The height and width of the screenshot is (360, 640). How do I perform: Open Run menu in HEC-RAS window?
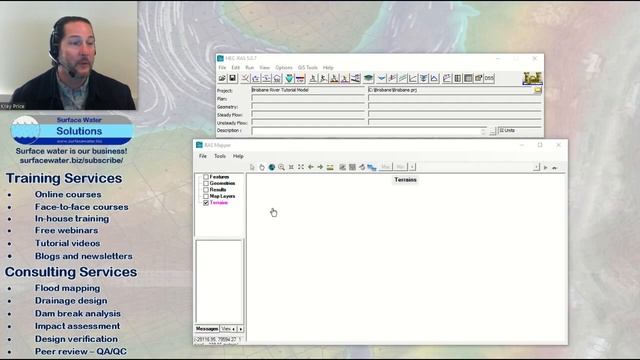(249, 68)
